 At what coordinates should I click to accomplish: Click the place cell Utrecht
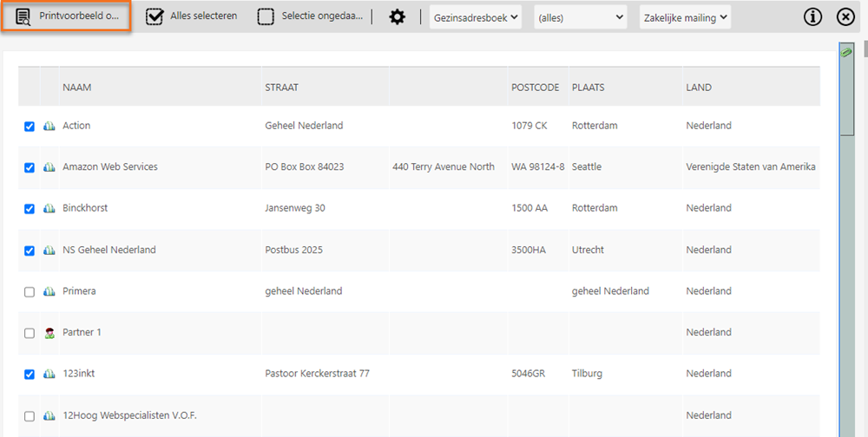[588, 250]
